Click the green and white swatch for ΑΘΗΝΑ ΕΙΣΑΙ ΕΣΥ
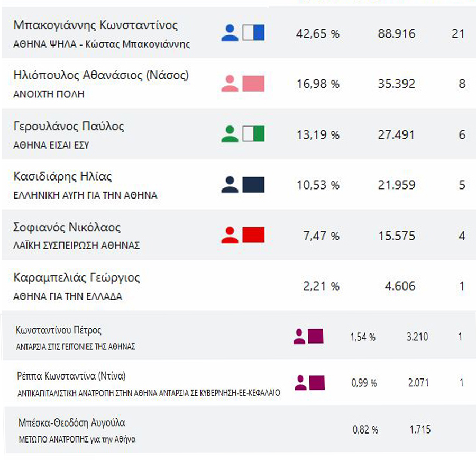Image resolution: width=476 pixels, height=460 pixels. tap(253, 134)
